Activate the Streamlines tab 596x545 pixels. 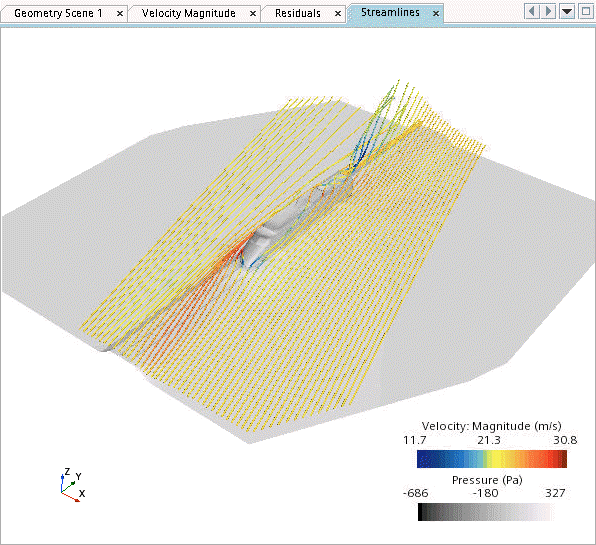pyautogui.click(x=390, y=13)
